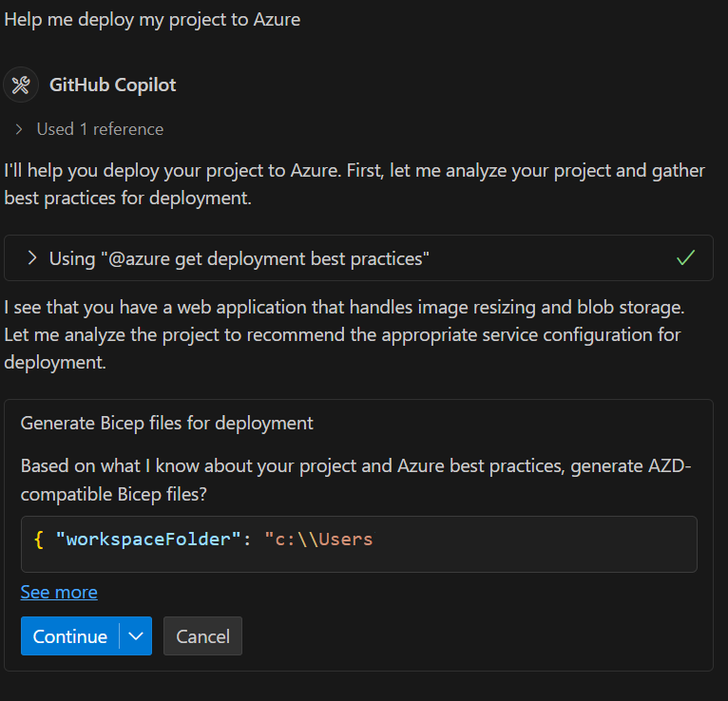Expand the "Used 1 reference" chevron
This screenshot has height=701, width=728.
click(x=19, y=129)
